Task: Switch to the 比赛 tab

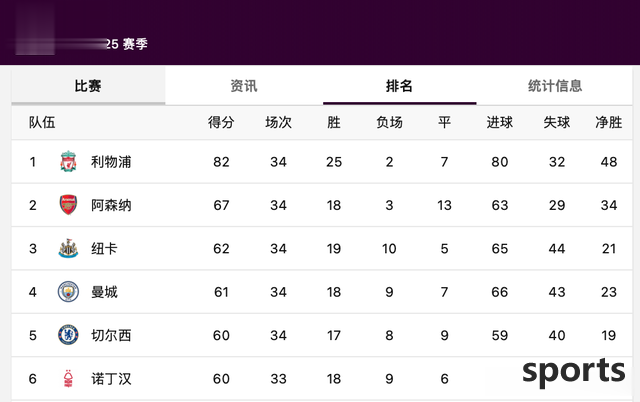Action: [x=88, y=86]
